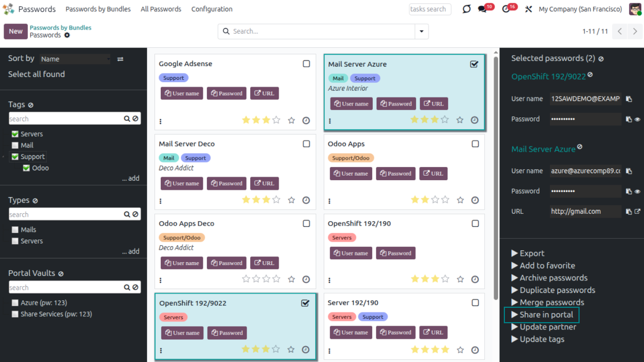This screenshot has width=644, height=362.
Task: Enable the Azure portal vault filter
Action: point(15,303)
